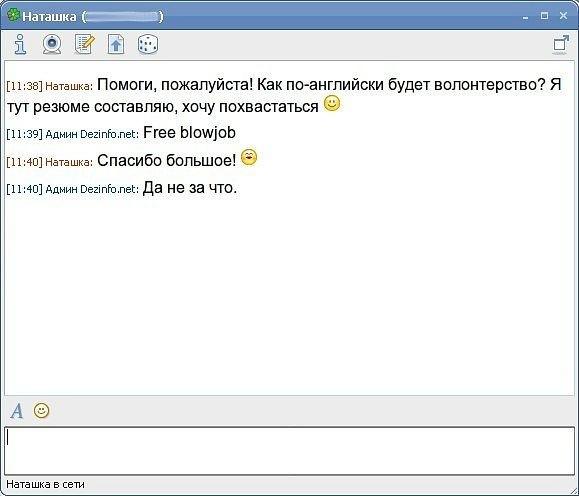579x496 pixels.
Task: Click the ICQ flower icon in title bar
Action: tap(13, 15)
